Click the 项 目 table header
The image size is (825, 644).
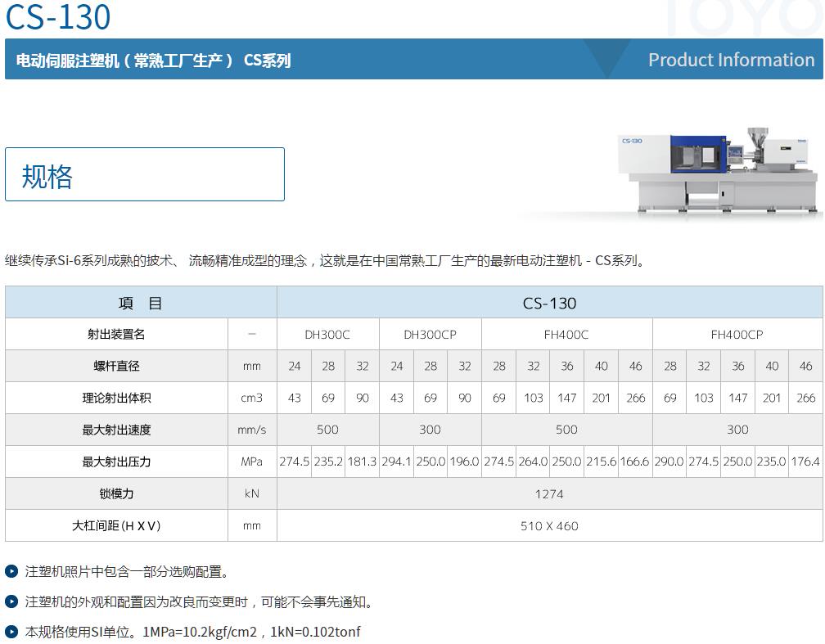pos(141,303)
